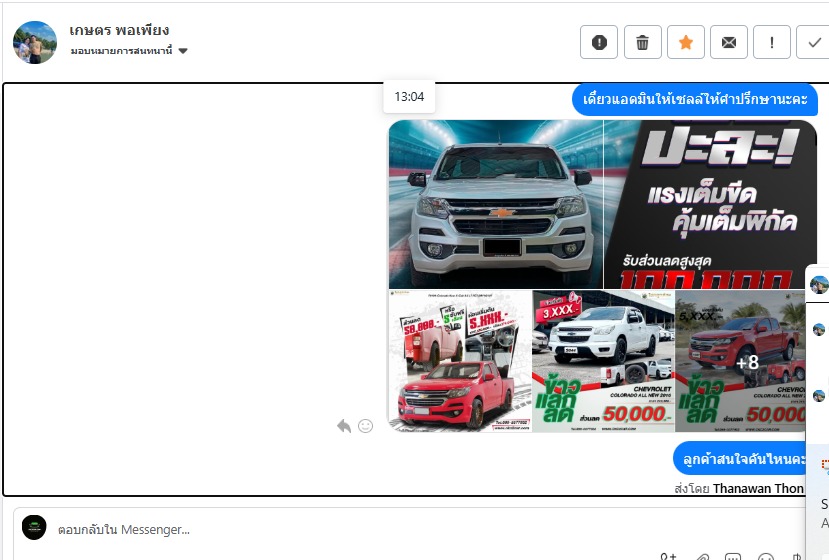Mark conversation unread with envelope icon
Viewport: 829px width, 560px height.
coord(729,42)
